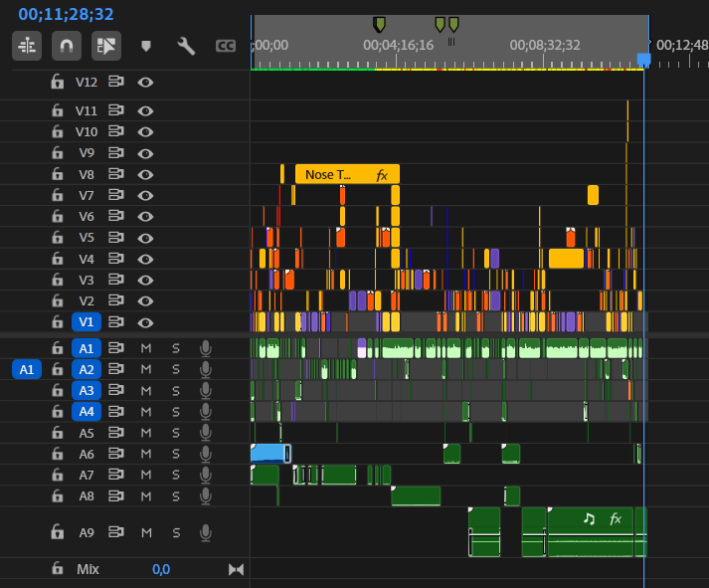
Task: Lock the A1 audio track
Action: pos(57,348)
